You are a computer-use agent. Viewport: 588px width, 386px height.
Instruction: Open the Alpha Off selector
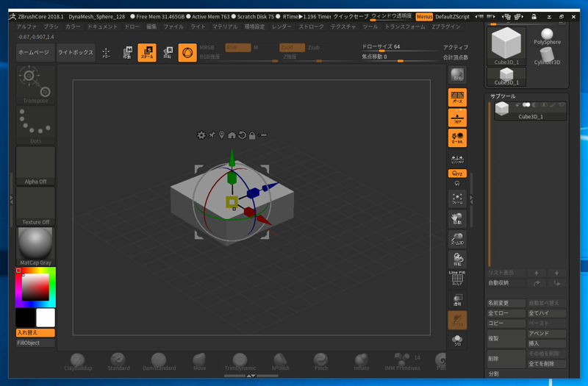pos(35,165)
